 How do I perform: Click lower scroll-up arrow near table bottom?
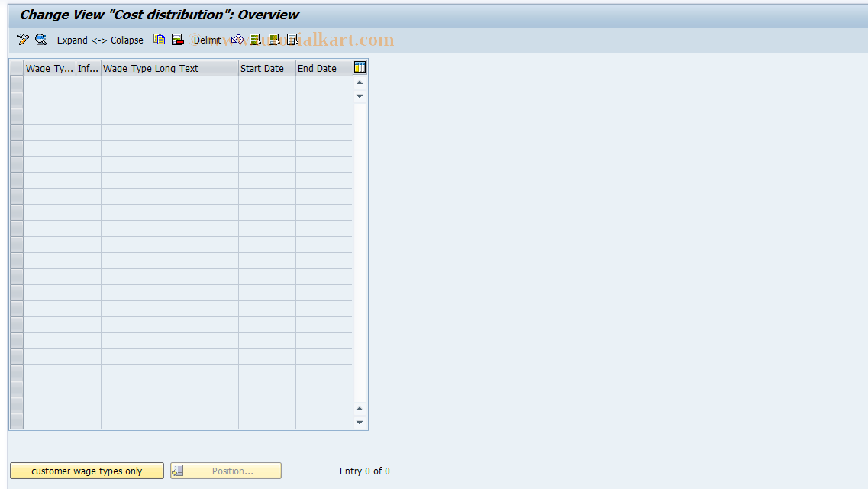pyautogui.click(x=360, y=409)
